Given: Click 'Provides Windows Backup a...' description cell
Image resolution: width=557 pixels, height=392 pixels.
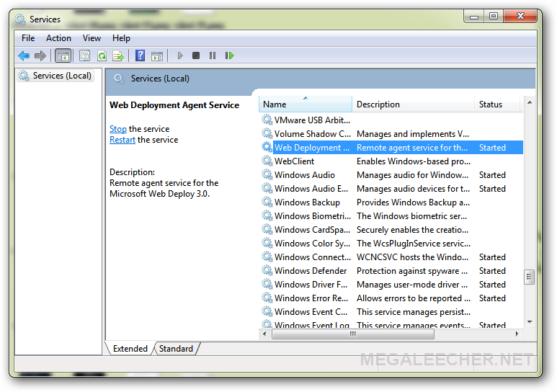Looking at the screenshot, I should click(413, 202).
